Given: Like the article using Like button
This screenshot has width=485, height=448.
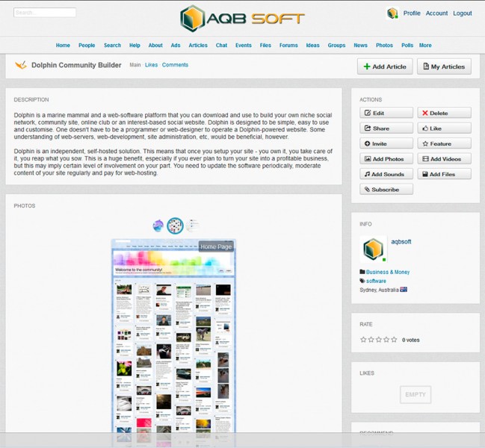Looking at the screenshot, I should (x=444, y=128).
